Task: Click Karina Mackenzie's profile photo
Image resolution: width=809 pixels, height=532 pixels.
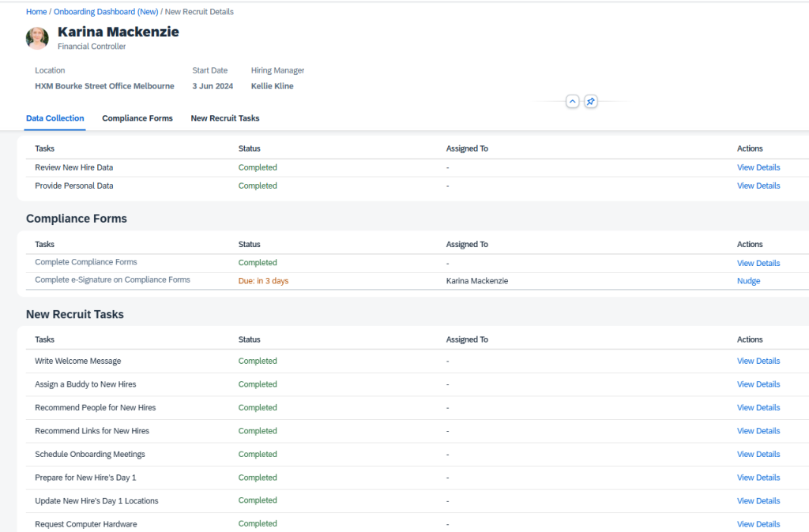Action: [x=37, y=39]
